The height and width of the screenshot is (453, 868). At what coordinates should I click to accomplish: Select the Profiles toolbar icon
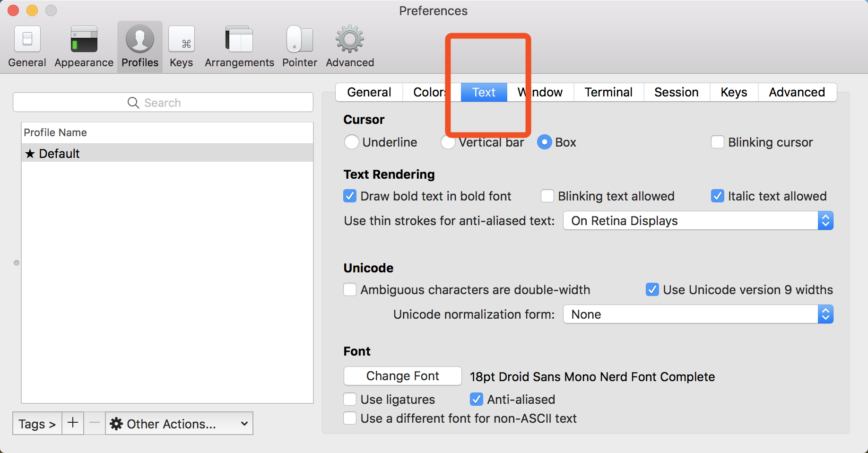(139, 45)
